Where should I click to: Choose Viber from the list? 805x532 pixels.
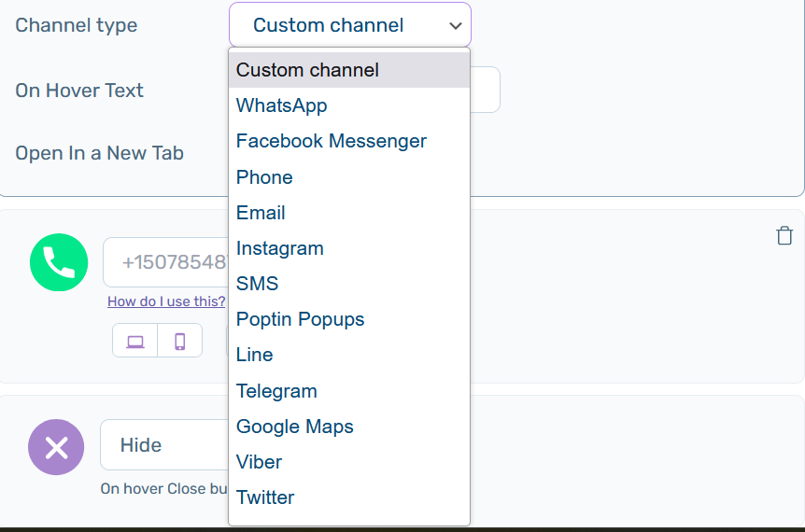pos(349,462)
